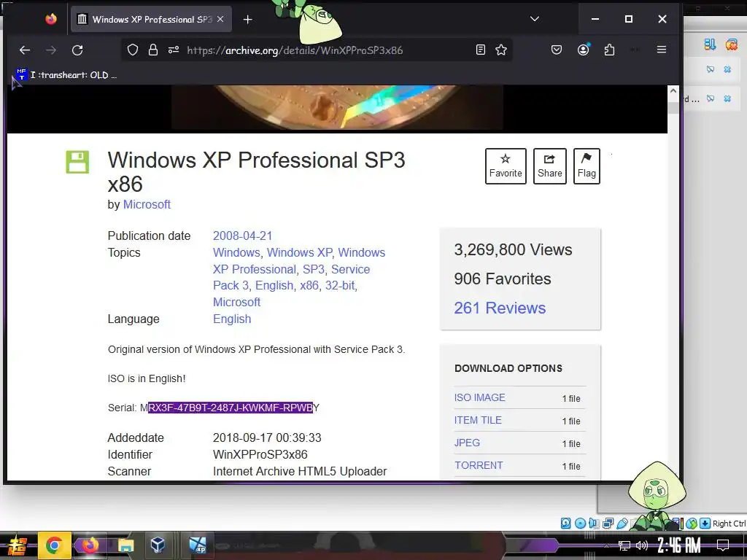The width and height of the screenshot is (747, 560).
Task: Save page to Pocket
Action: (x=557, y=50)
